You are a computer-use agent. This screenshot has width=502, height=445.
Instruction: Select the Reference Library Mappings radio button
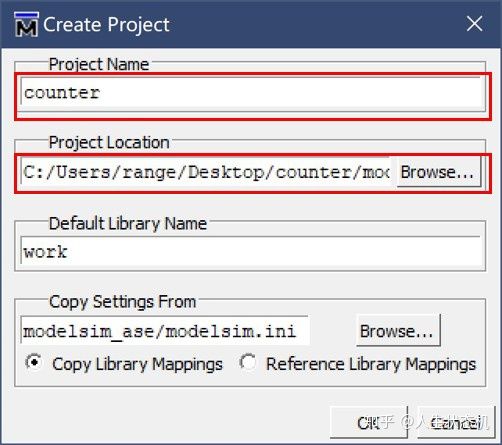click(x=248, y=362)
